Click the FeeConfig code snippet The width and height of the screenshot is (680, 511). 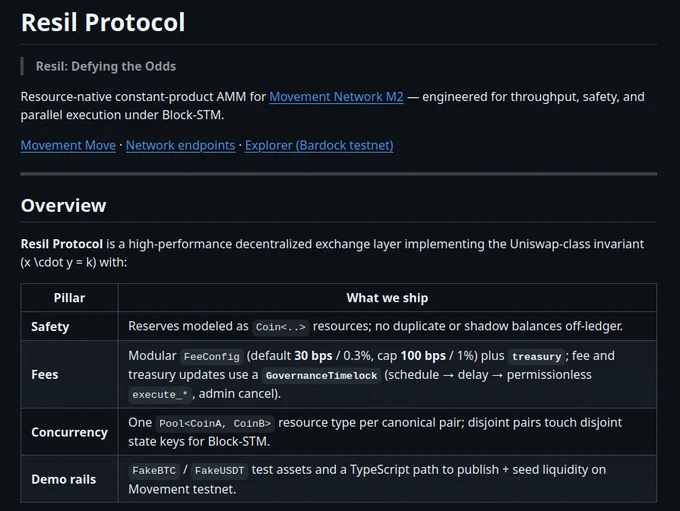tap(212, 357)
